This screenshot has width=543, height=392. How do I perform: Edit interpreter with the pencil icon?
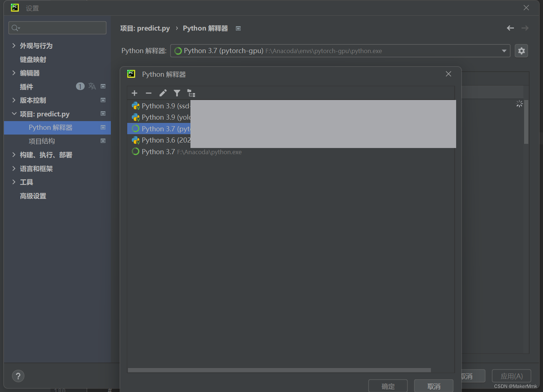(163, 93)
